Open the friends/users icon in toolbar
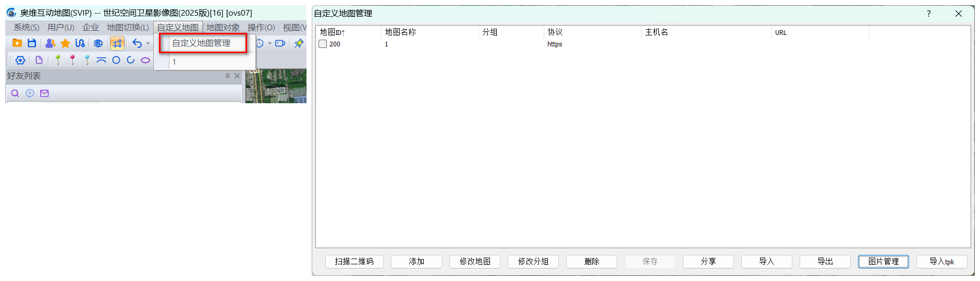The image size is (980, 281). pos(51,43)
